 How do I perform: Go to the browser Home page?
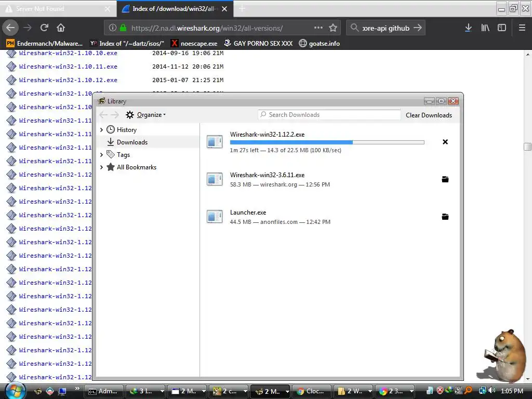(x=61, y=28)
